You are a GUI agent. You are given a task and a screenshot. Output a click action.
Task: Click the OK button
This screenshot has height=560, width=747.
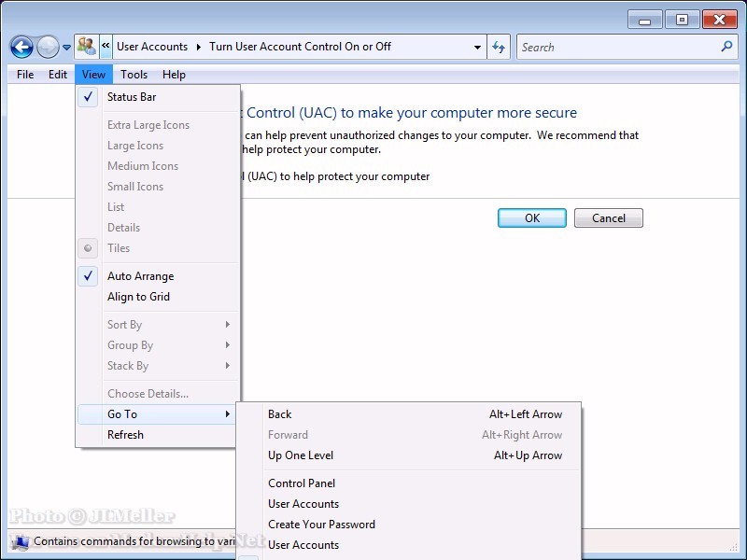[532, 218]
